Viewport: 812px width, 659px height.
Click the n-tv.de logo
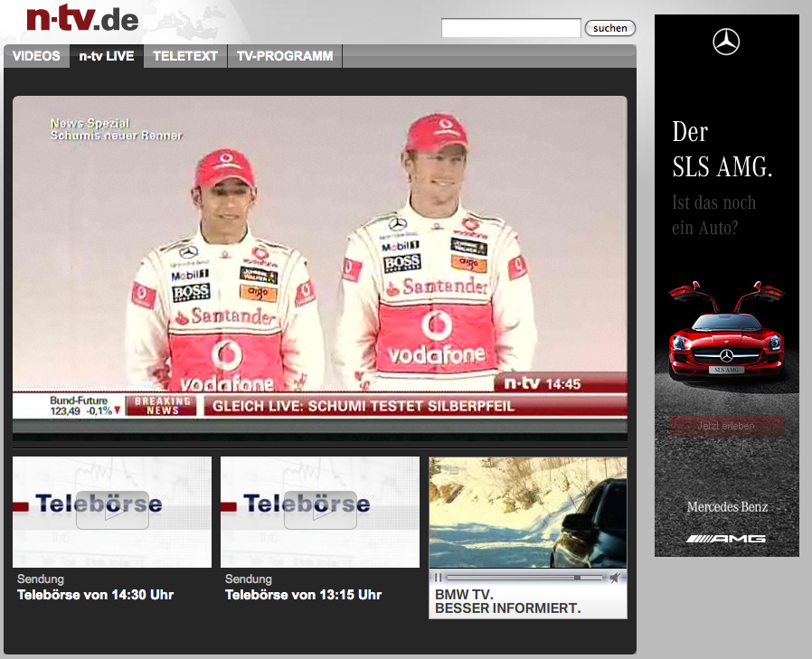(82, 18)
